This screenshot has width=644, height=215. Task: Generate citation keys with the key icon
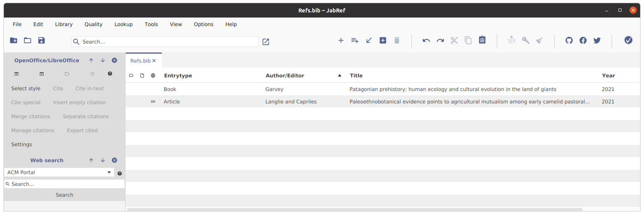pyautogui.click(x=526, y=40)
